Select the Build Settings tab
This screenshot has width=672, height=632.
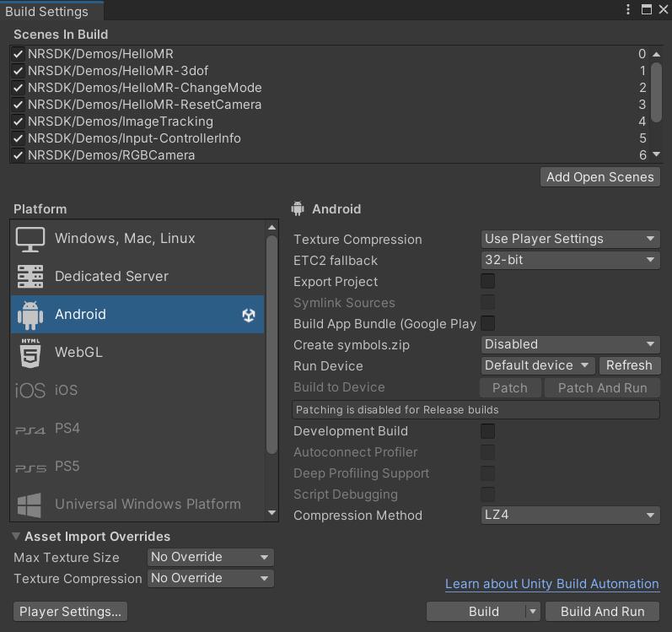47,12
